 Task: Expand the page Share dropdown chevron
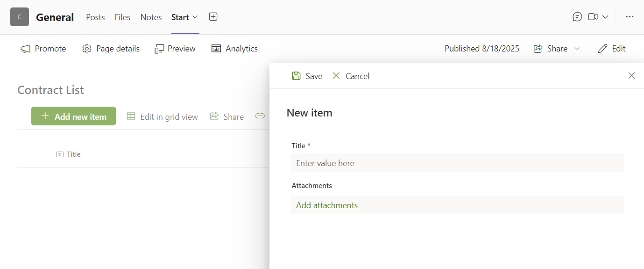[x=577, y=49]
